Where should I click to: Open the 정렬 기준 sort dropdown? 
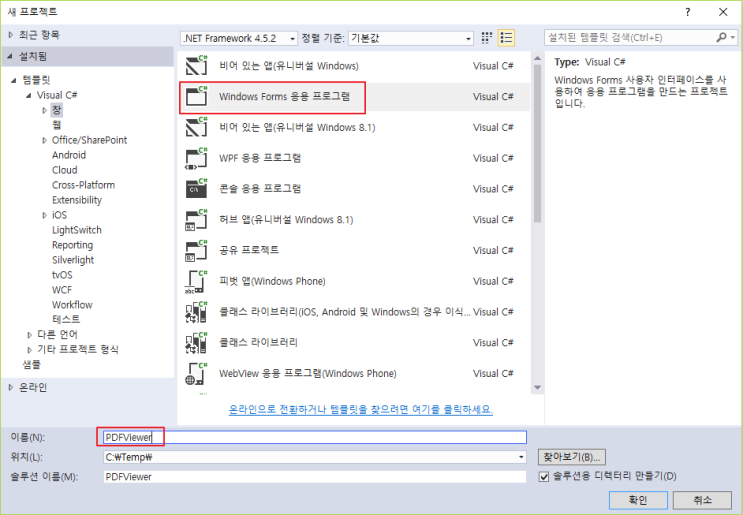click(x=467, y=38)
